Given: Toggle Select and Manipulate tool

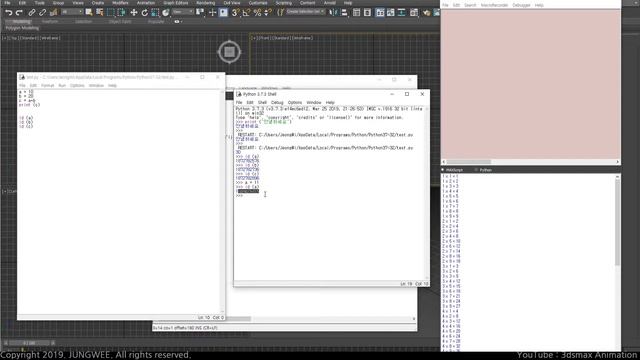Looking at the screenshot, I should (x=212, y=13).
